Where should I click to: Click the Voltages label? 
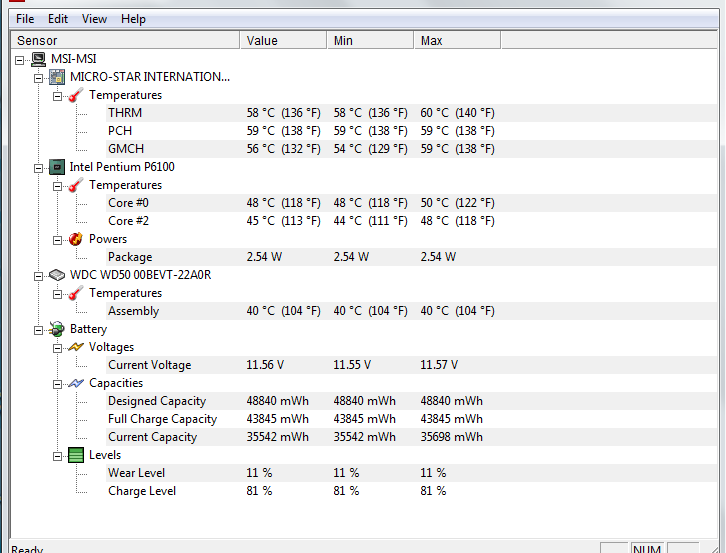point(111,347)
